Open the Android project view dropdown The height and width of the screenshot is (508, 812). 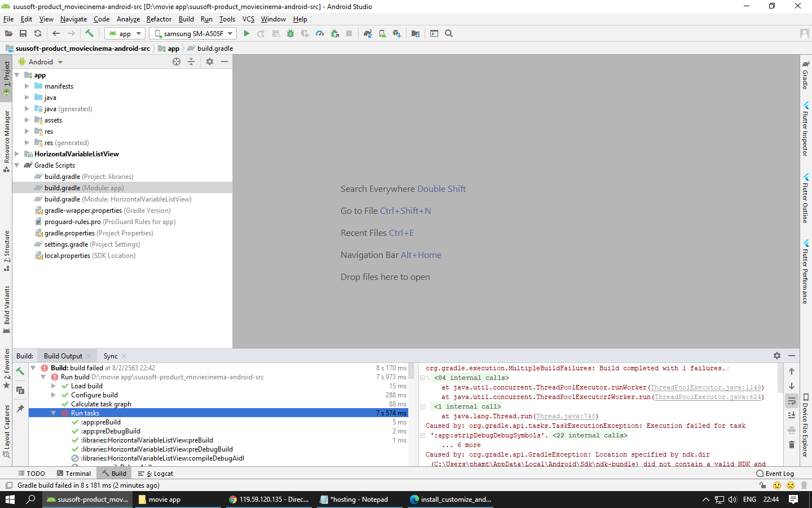[41, 62]
